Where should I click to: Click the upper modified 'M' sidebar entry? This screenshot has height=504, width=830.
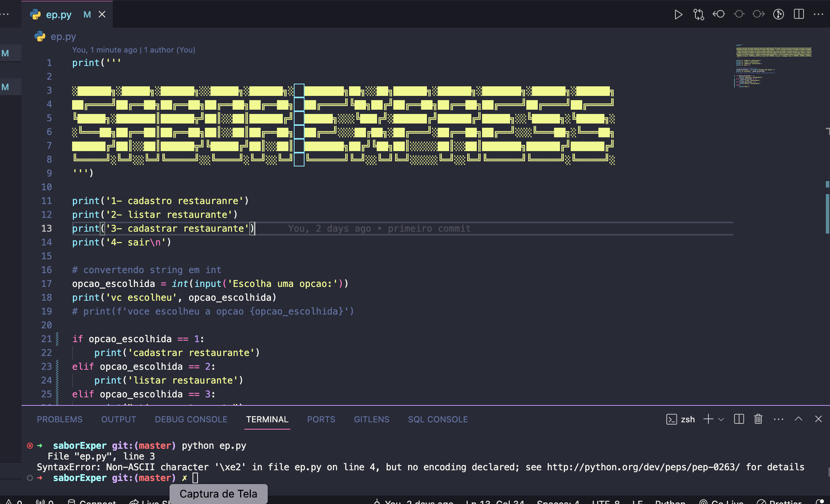[x=5, y=53]
